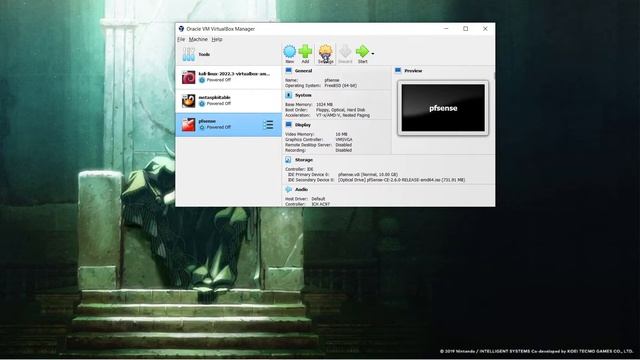Click the Audio section heading
The width and height of the screenshot is (640, 360).
[x=301, y=189]
